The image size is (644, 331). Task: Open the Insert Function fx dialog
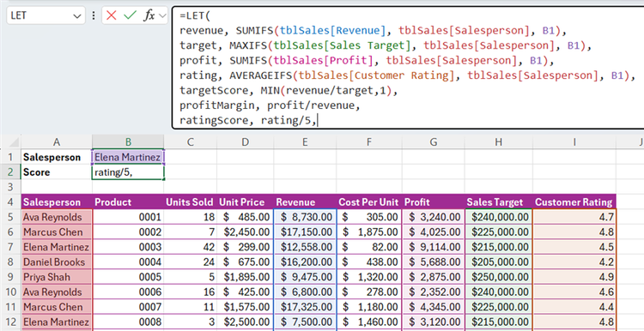[x=149, y=15]
